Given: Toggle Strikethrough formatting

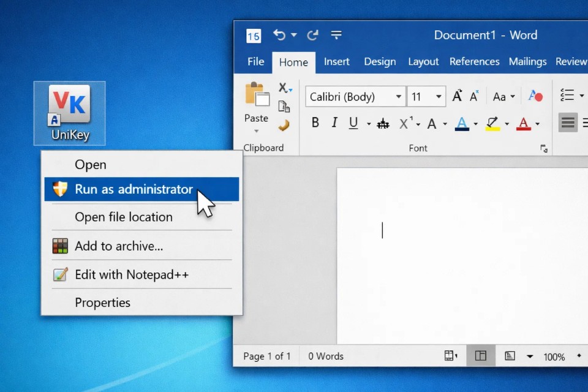Looking at the screenshot, I should tap(383, 124).
